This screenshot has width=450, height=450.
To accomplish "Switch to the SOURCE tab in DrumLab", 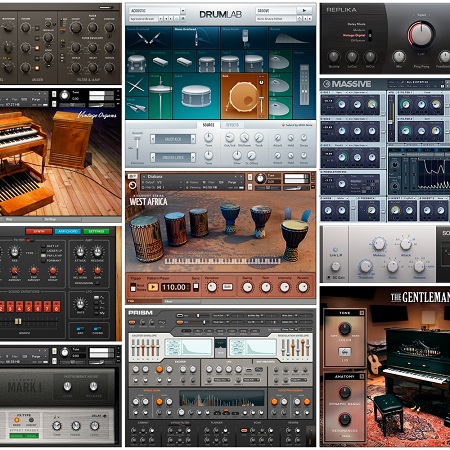I will (x=208, y=125).
